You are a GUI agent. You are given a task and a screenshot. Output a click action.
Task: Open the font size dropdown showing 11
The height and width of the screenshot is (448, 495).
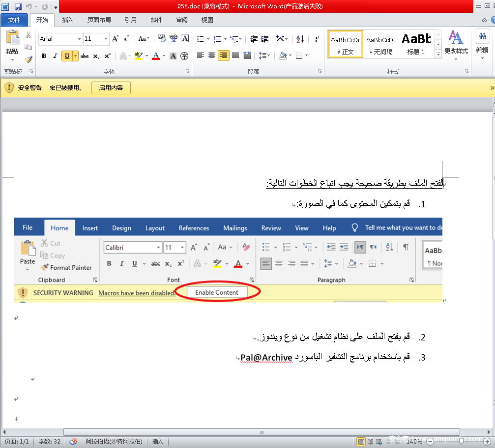click(106, 39)
